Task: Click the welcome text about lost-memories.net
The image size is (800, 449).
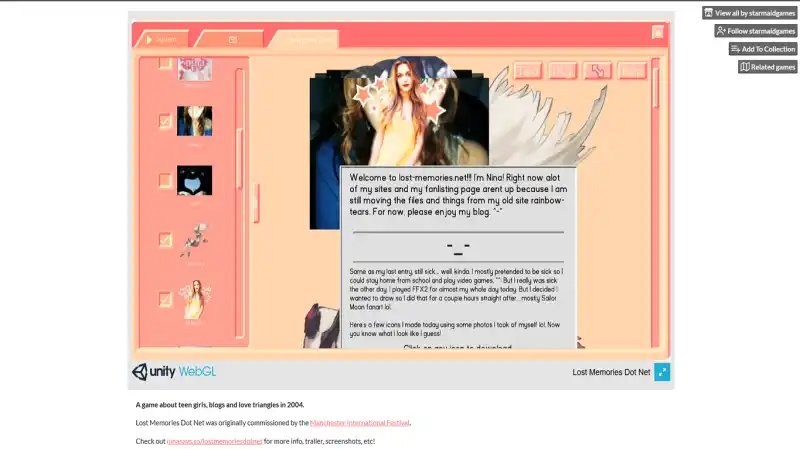Action: [458, 194]
